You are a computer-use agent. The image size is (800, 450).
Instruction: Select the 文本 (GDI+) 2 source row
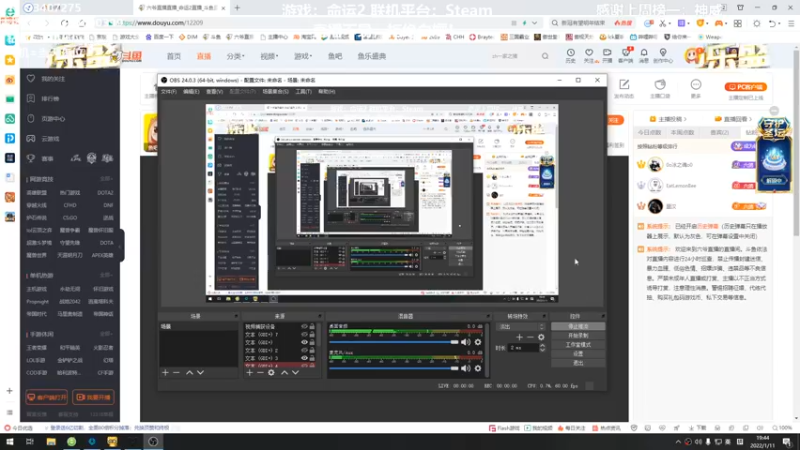point(280,351)
